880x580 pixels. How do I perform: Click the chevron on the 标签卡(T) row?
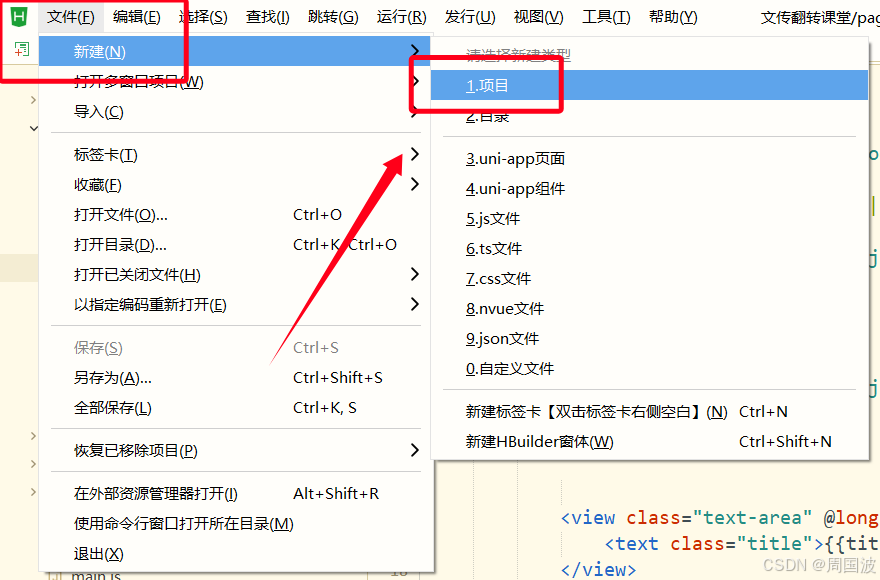point(414,154)
